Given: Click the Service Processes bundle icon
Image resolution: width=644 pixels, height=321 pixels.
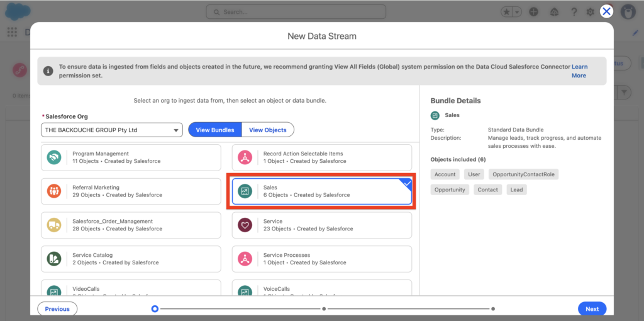Looking at the screenshot, I should [x=245, y=259].
